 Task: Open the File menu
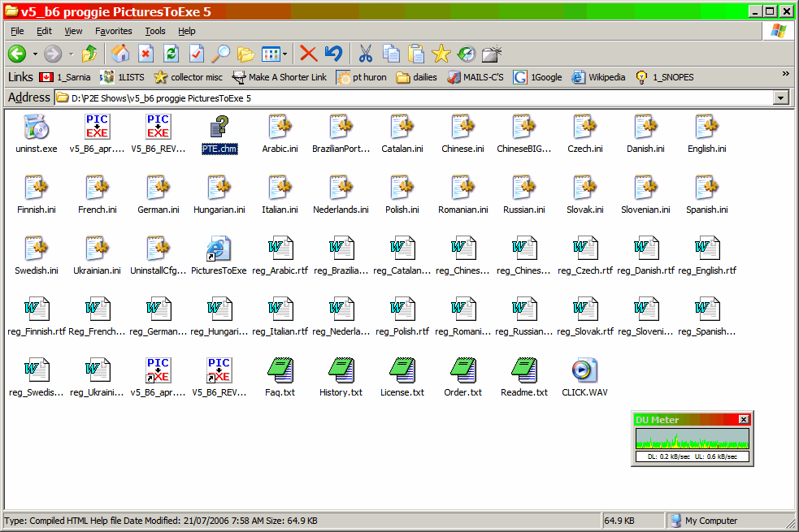(x=17, y=31)
